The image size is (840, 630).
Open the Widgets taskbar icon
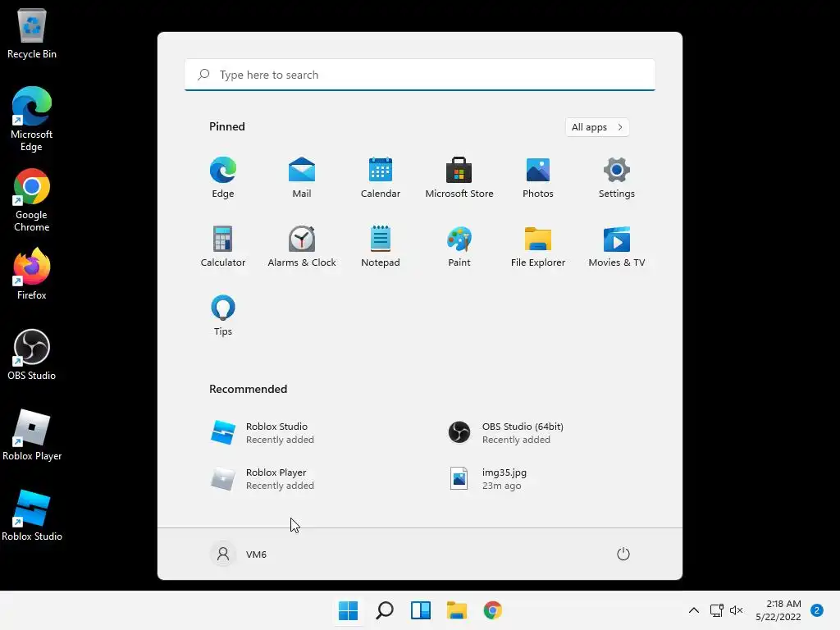click(421, 610)
